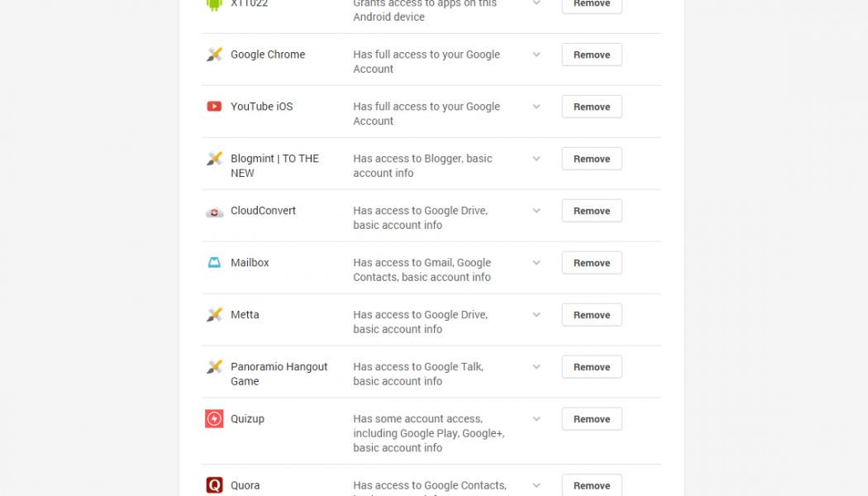Revoke Panoramio Hangout Game access
Screen dimensions: 868x496
[592, 367]
